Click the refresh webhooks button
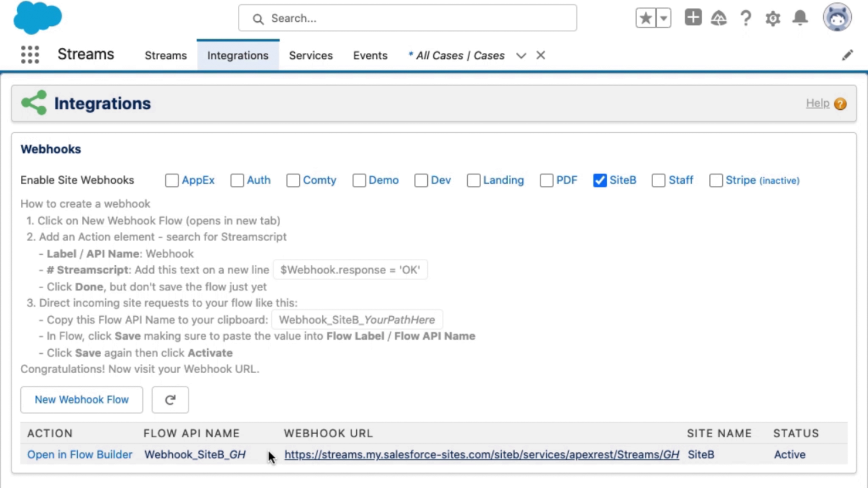Viewport: 868px width, 488px height. click(170, 400)
